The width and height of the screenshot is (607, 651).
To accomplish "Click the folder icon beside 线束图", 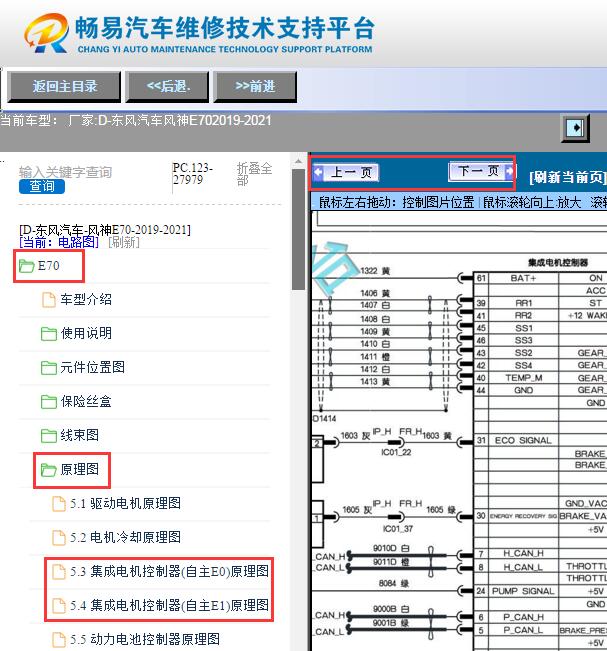I will (49, 436).
